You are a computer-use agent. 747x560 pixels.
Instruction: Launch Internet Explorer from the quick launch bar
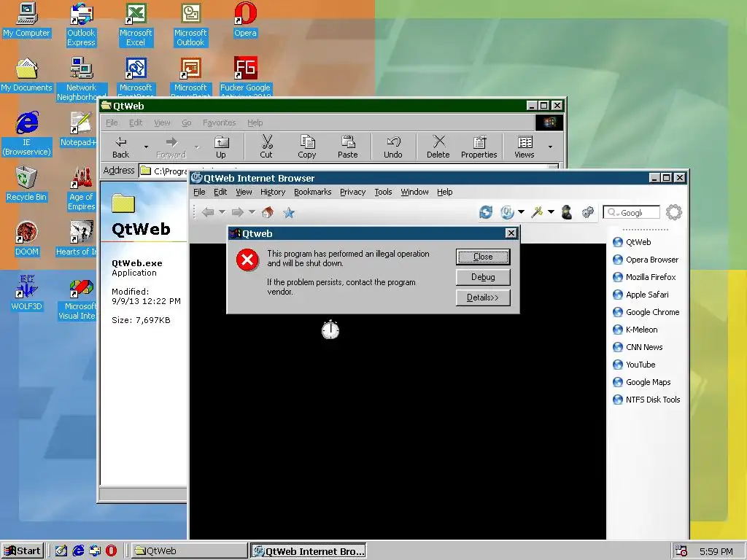tap(78, 551)
